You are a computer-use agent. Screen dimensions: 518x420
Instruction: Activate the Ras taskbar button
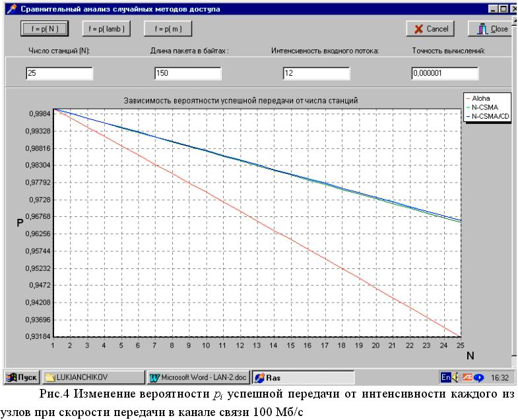304,377
